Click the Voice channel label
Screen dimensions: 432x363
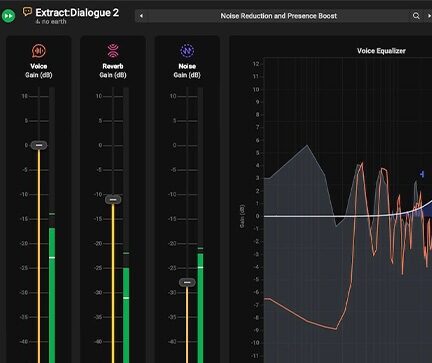(x=39, y=66)
